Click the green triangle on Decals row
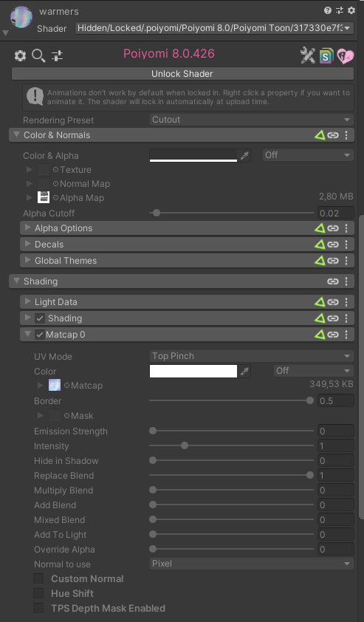Viewport: 364px width, 622px height. coord(320,245)
